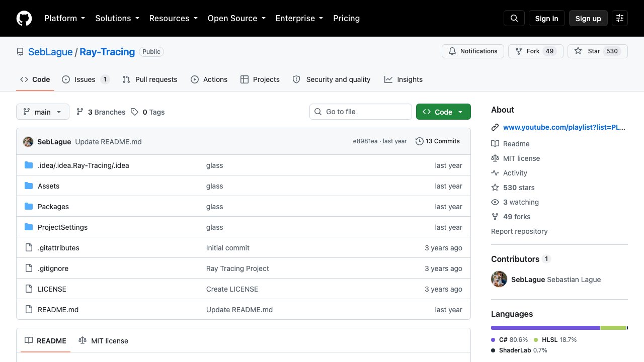The height and width of the screenshot is (362, 644).
Task: Open the Update README.md commit message in header row
Action: 109,142
